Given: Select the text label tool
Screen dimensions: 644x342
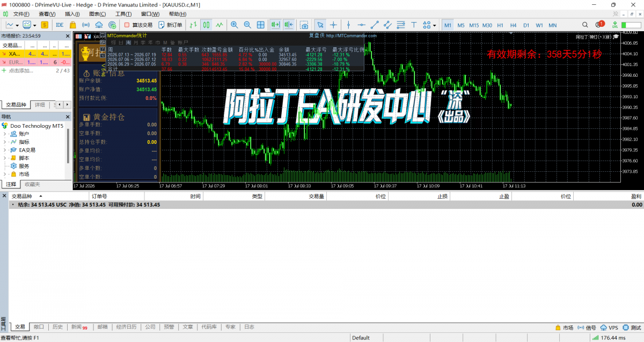Looking at the screenshot, I should point(414,25).
